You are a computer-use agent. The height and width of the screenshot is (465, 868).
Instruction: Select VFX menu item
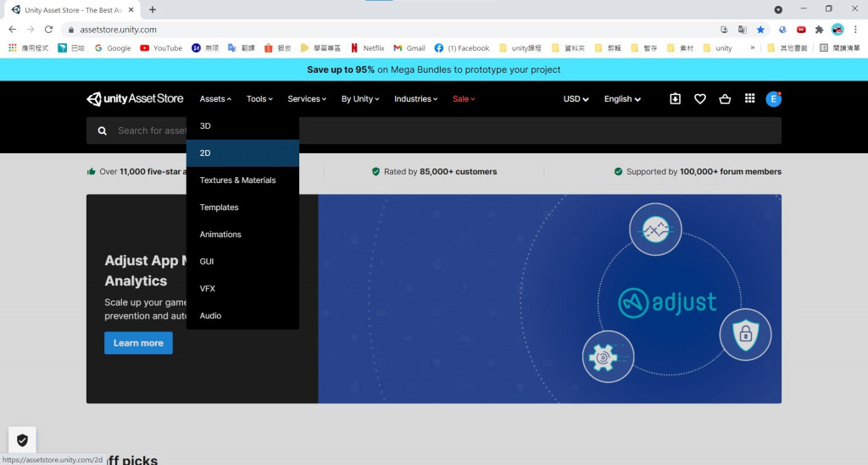click(x=242, y=289)
